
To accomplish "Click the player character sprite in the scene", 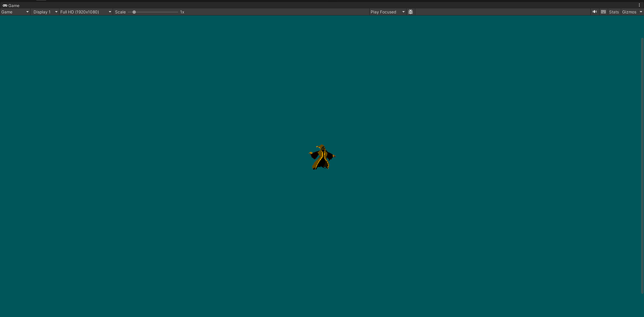I will (x=322, y=157).
